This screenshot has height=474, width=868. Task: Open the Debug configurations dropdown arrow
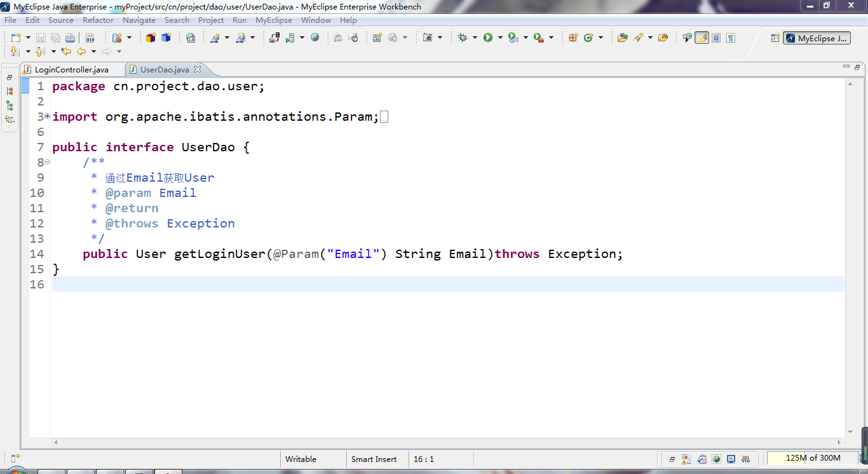(475, 38)
